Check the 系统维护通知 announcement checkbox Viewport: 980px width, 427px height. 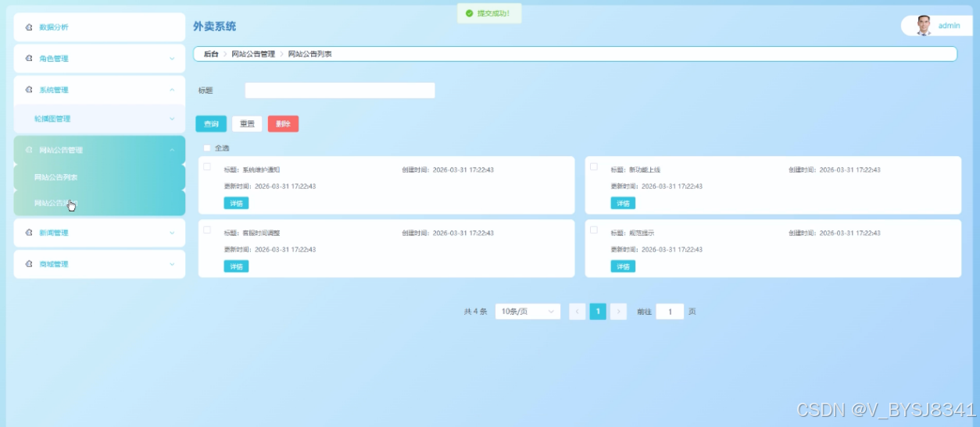[207, 166]
